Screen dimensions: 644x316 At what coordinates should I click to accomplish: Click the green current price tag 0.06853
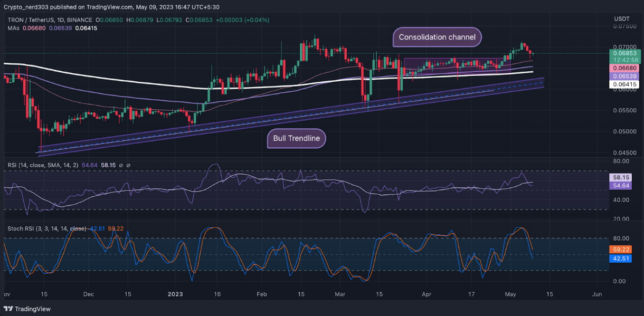tap(624, 53)
